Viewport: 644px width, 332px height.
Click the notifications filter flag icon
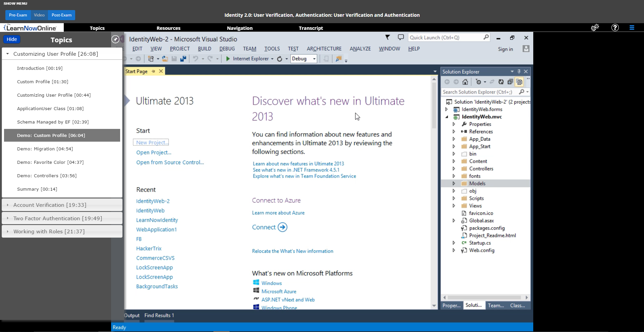[x=388, y=37]
